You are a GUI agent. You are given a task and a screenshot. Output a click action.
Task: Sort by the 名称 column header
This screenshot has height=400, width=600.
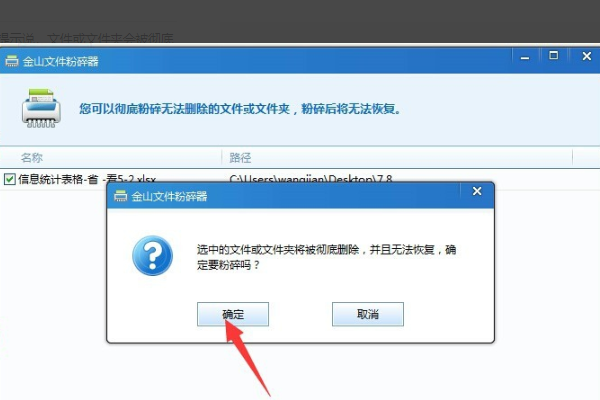pos(32,158)
